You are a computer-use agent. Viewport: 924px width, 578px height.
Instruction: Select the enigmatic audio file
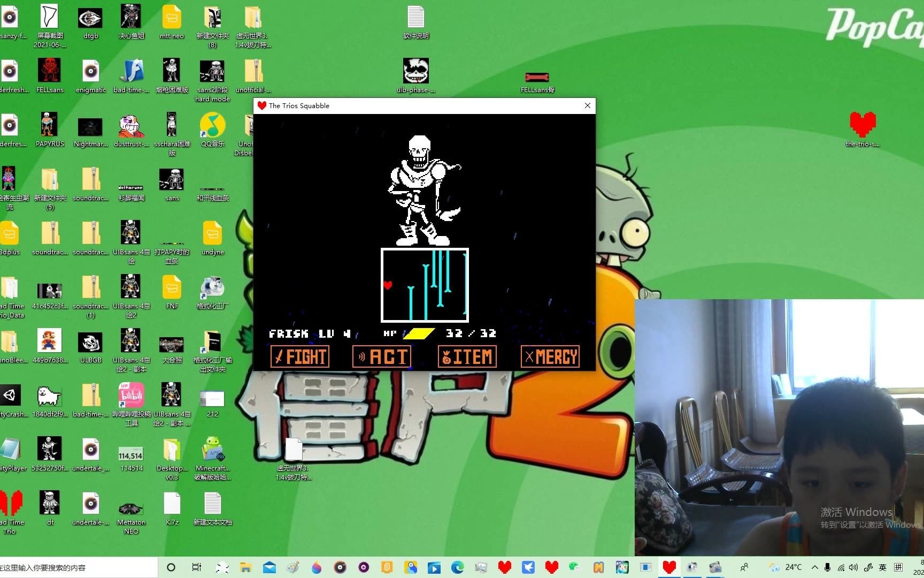click(x=90, y=77)
